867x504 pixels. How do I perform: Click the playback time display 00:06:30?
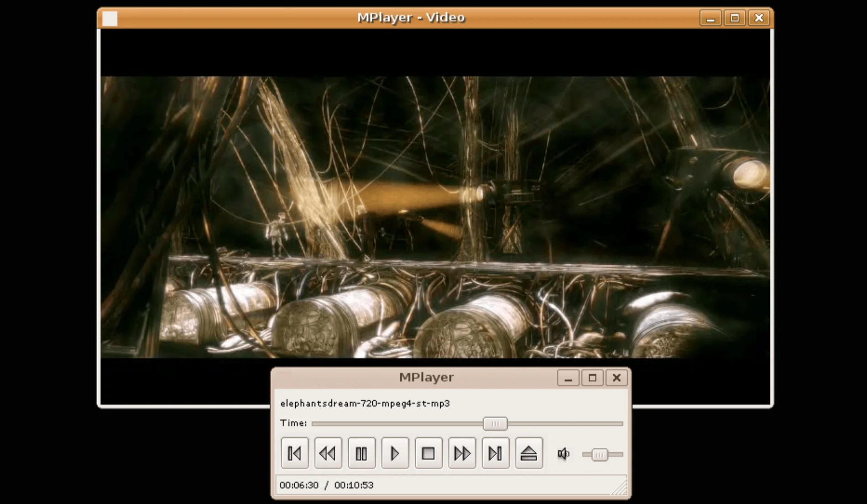pyautogui.click(x=299, y=485)
